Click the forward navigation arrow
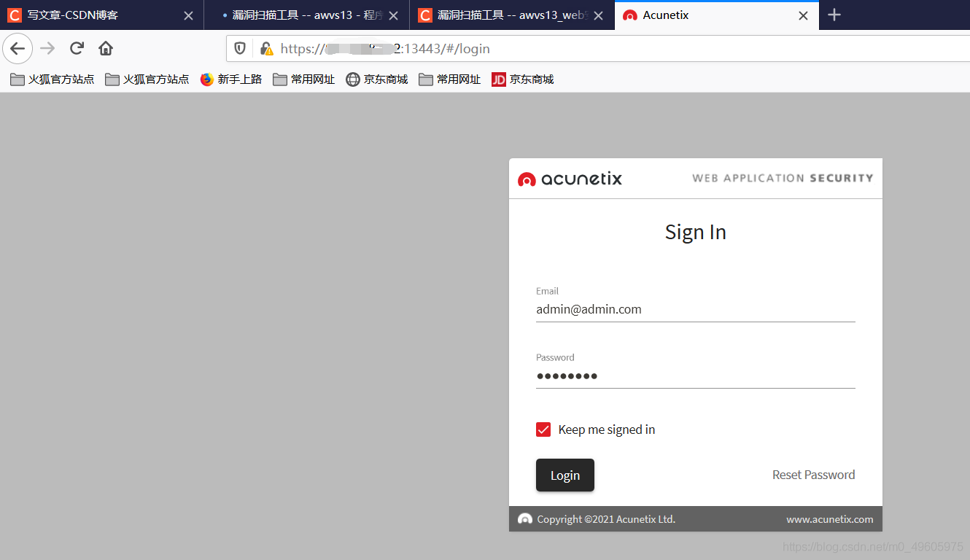Screen dimensions: 970x560 tap(47, 49)
